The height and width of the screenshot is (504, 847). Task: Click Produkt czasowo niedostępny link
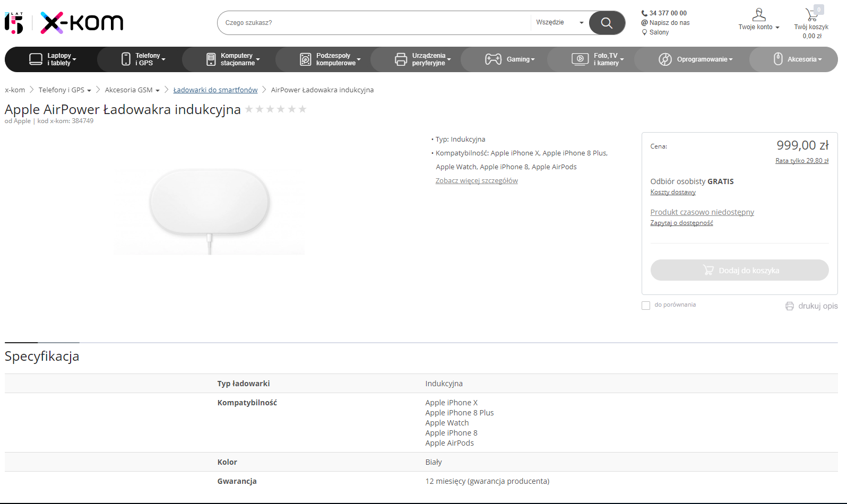(x=702, y=212)
